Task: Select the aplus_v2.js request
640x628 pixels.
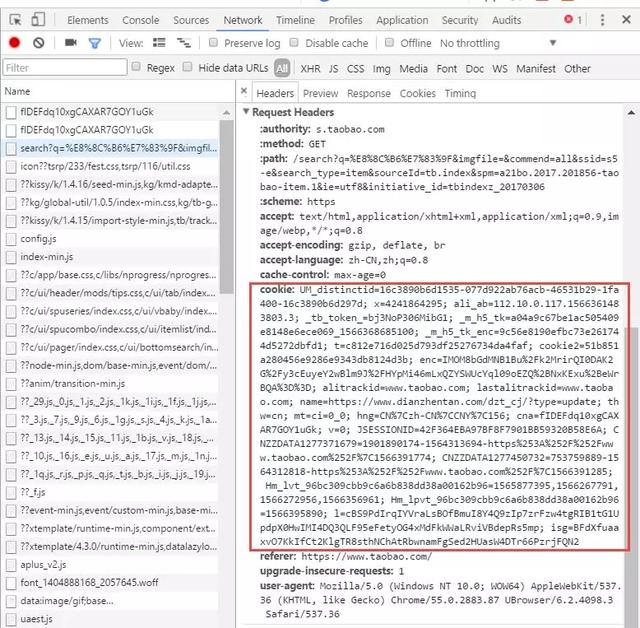Action: [x=110, y=564]
